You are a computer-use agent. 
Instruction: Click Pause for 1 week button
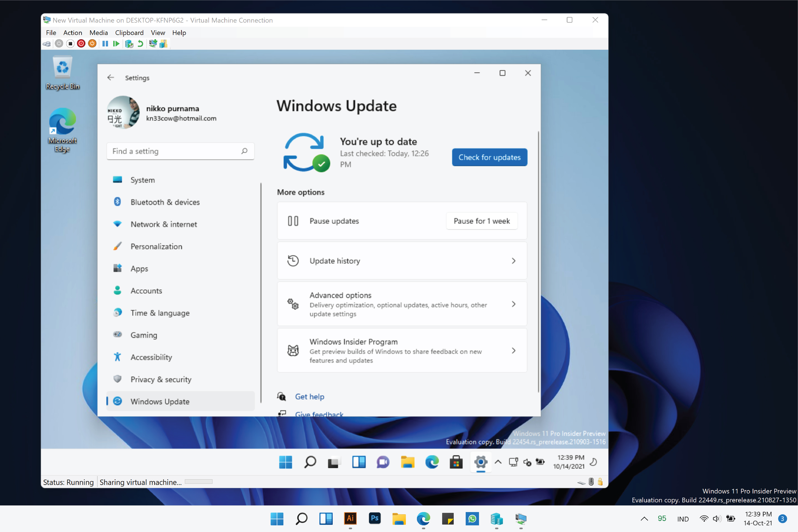coord(482,221)
